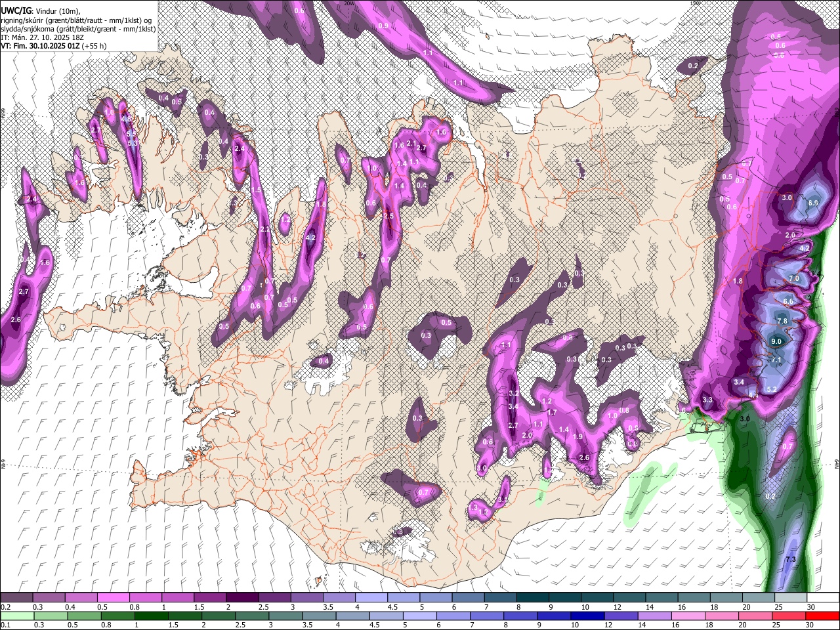Click the 'UWC/IG: Vindur (10m)' title text
840x630 pixels.
[x=41, y=11]
